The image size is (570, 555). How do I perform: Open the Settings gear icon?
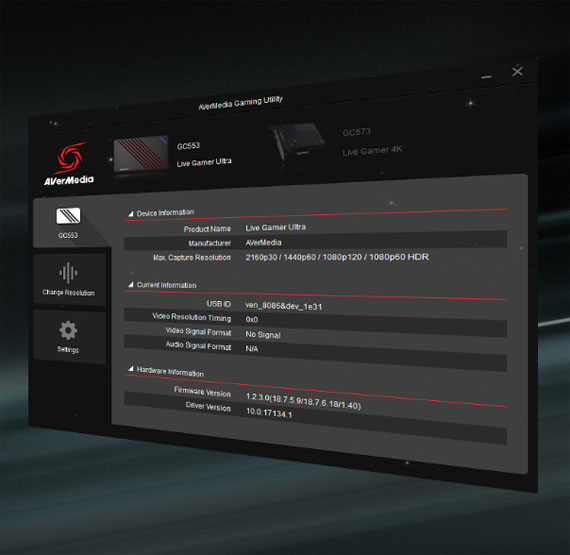(x=68, y=330)
